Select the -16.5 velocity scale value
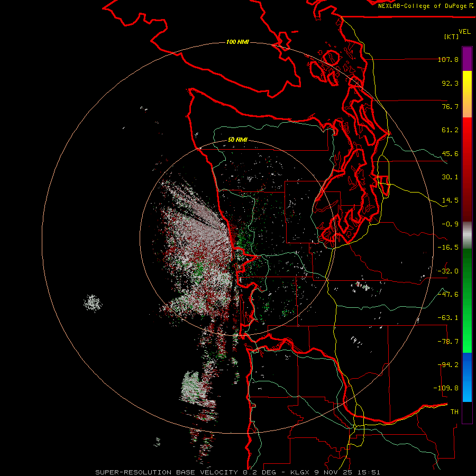476x476 pixels. [448, 248]
